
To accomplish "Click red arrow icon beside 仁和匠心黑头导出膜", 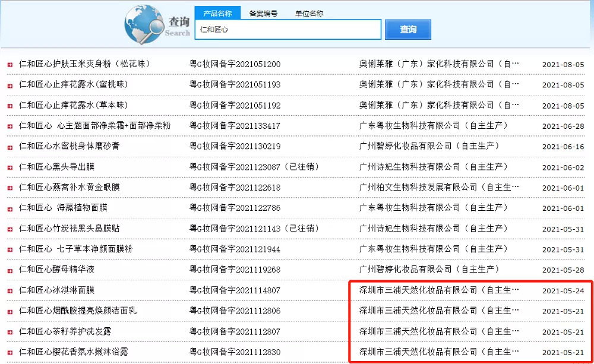I will click(x=10, y=167).
